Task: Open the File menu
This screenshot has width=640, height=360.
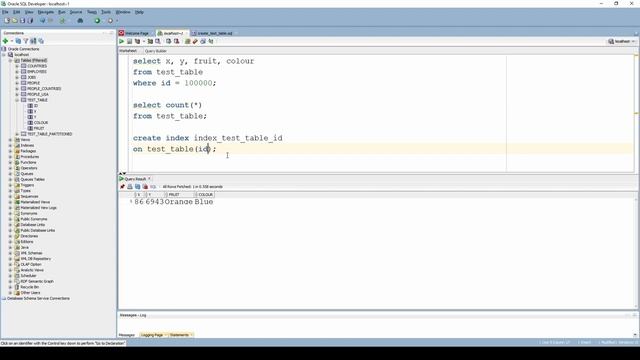Action: click(x=5, y=12)
